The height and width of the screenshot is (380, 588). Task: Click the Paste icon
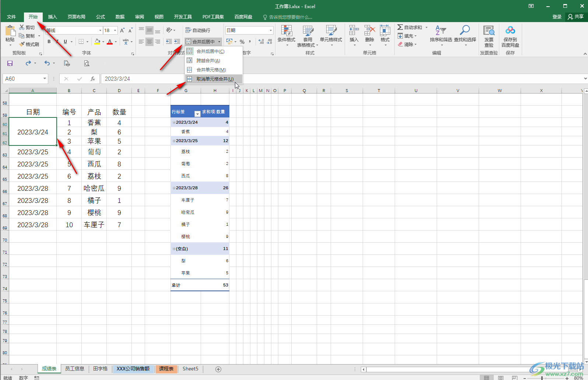coord(10,31)
